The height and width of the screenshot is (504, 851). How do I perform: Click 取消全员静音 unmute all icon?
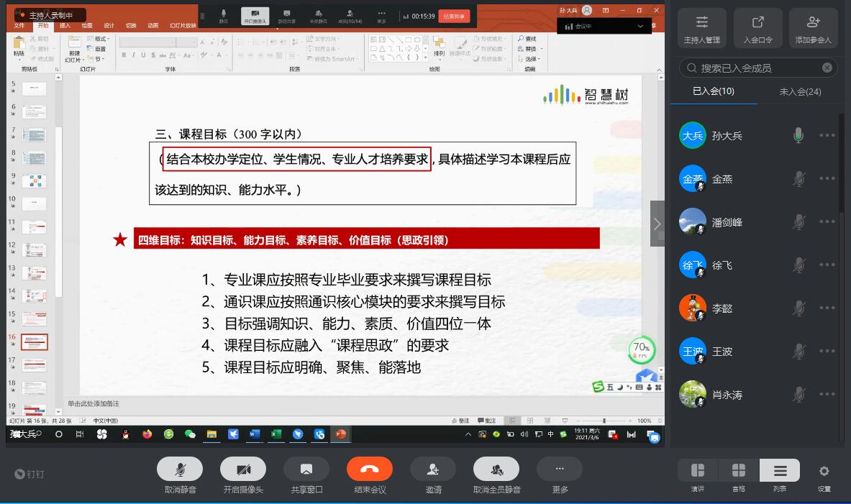(496, 469)
